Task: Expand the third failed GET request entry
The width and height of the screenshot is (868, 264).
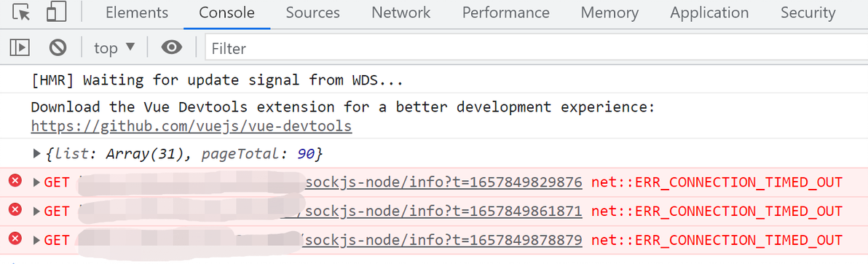Action: click(x=37, y=241)
